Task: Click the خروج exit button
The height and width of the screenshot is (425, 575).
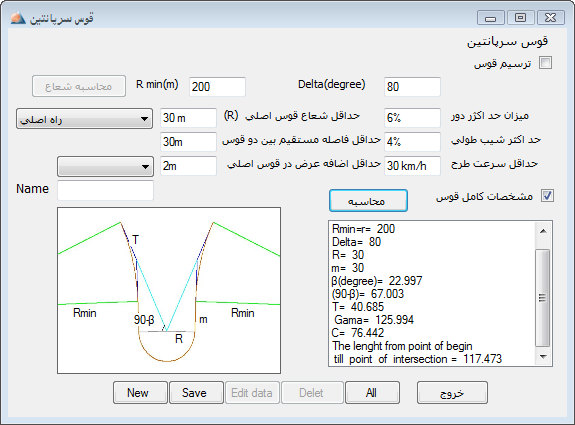Action: (x=452, y=393)
